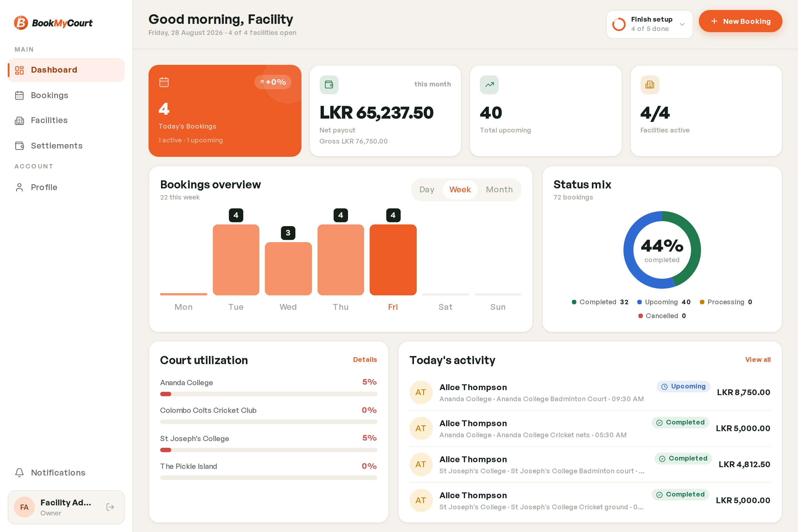Image resolution: width=798 pixels, height=532 pixels.
Task: Open the Profile person icon
Action: coord(19,187)
